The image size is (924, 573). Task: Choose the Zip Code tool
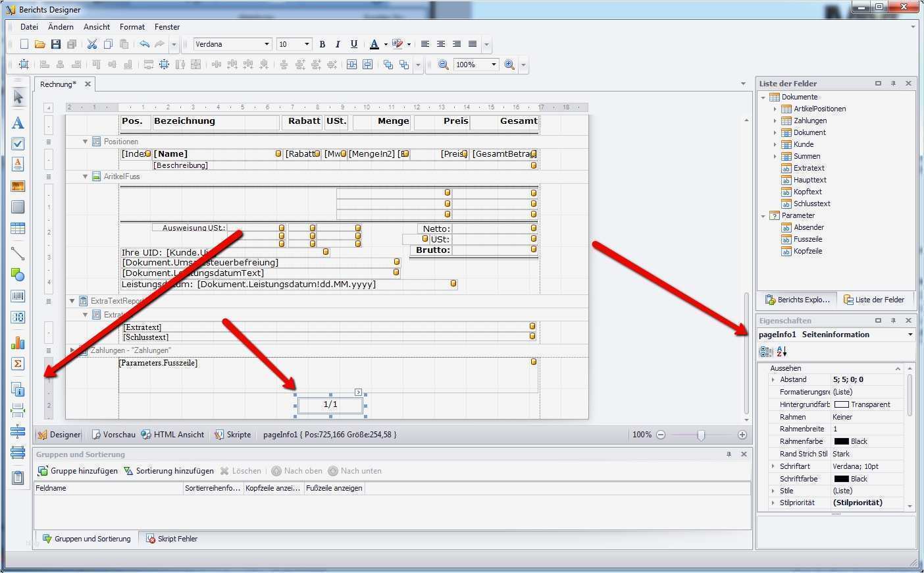pyautogui.click(x=18, y=317)
